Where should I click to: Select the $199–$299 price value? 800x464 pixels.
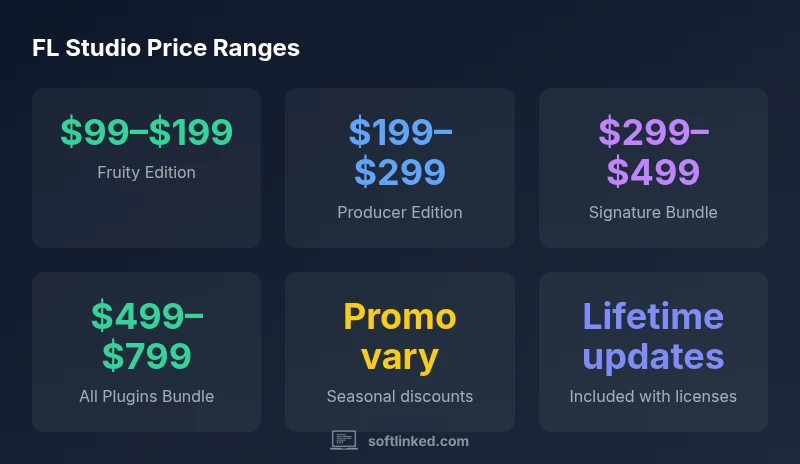point(400,152)
